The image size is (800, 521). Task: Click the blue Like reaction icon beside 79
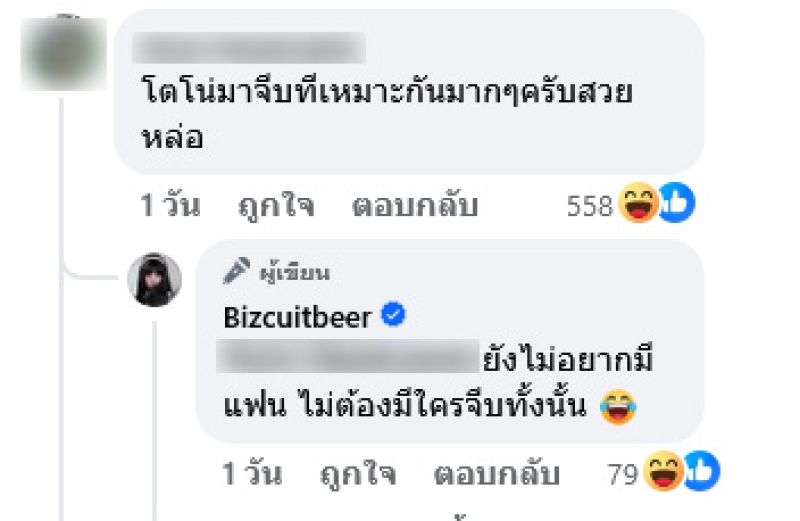[x=702, y=471]
